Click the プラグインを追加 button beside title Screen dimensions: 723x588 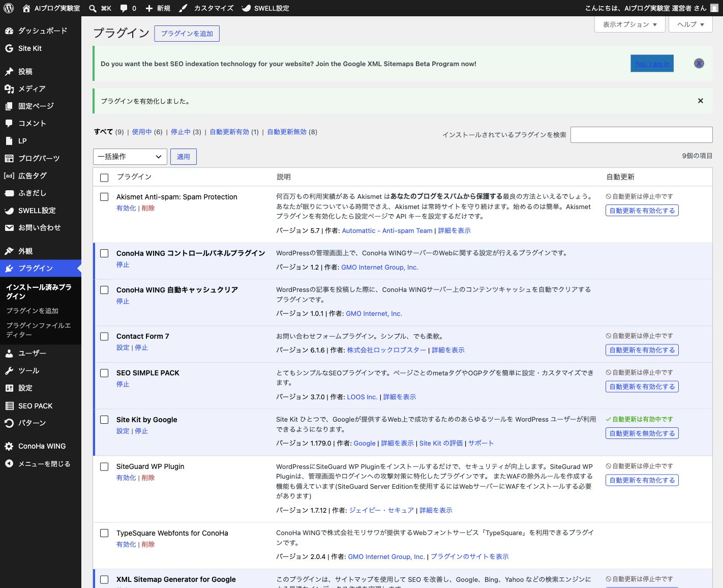pyautogui.click(x=187, y=34)
